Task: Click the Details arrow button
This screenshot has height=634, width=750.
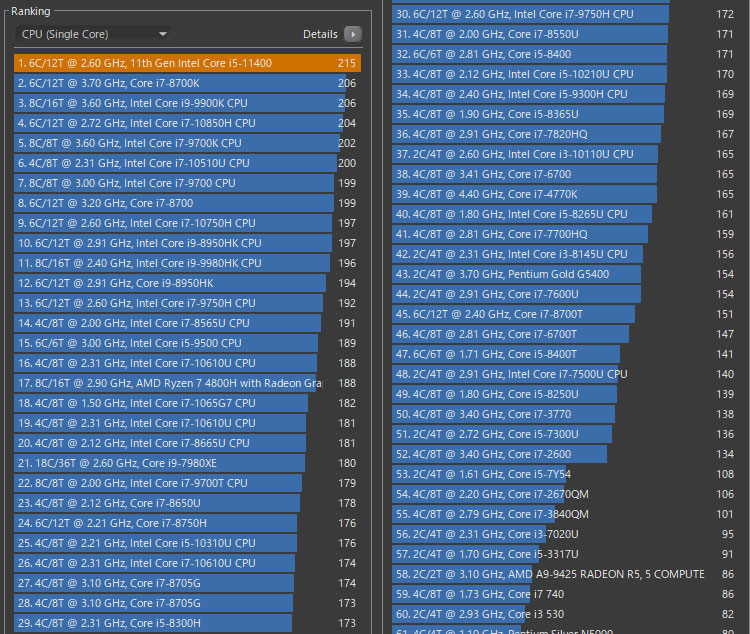Action: pyautogui.click(x=352, y=34)
